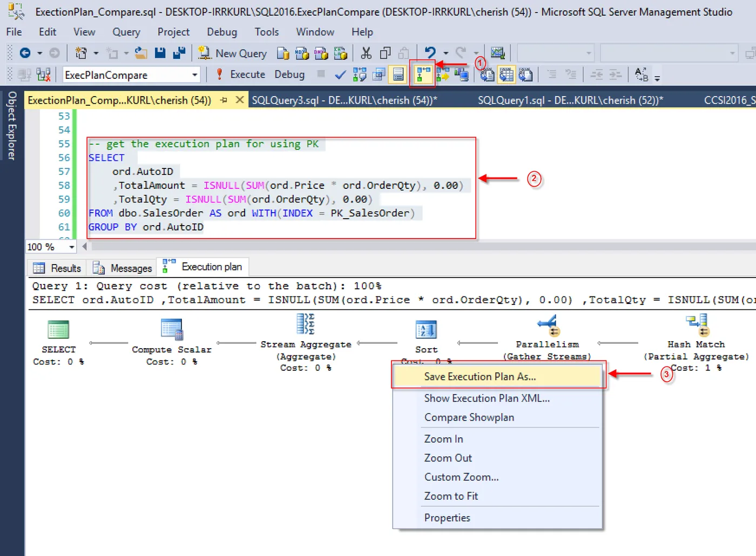Open the Tools menu
The image size is (756, 556).
[267, 32]
